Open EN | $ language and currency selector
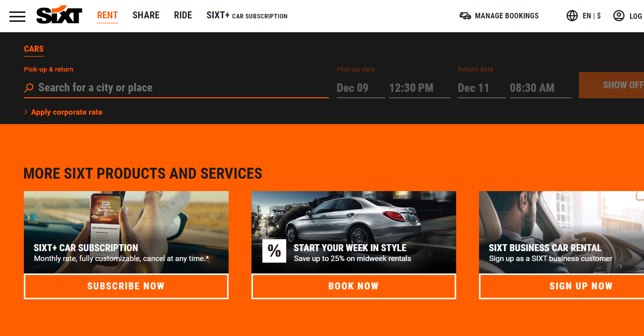 [x=592, y=16]
